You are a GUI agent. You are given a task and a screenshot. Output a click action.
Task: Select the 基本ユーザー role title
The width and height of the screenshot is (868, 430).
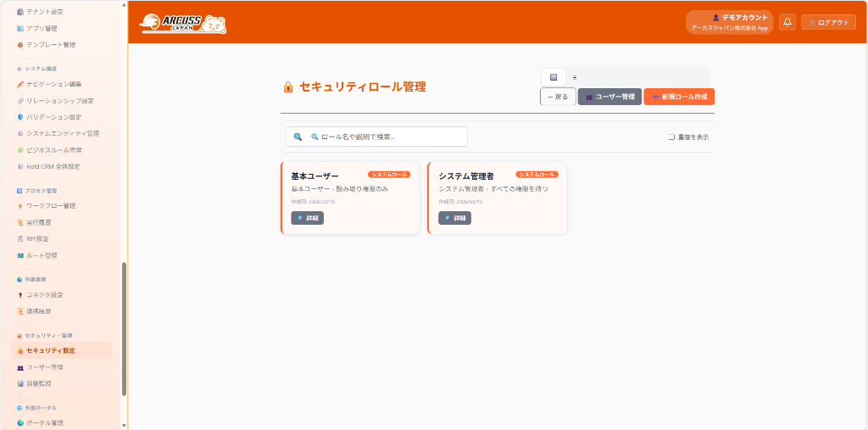(315, 176)
